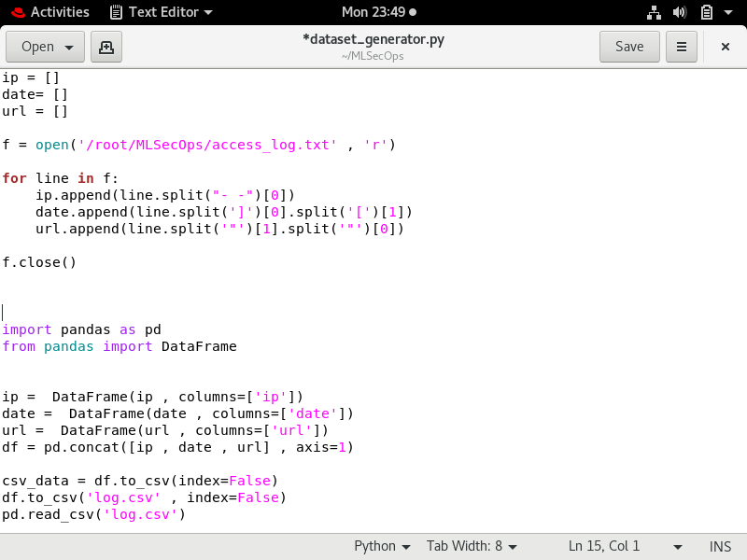Click the ip = DataFrame(ip ...) line
Image resolution: width=747 pixels, height=560 pixels.
click(152, 397)
